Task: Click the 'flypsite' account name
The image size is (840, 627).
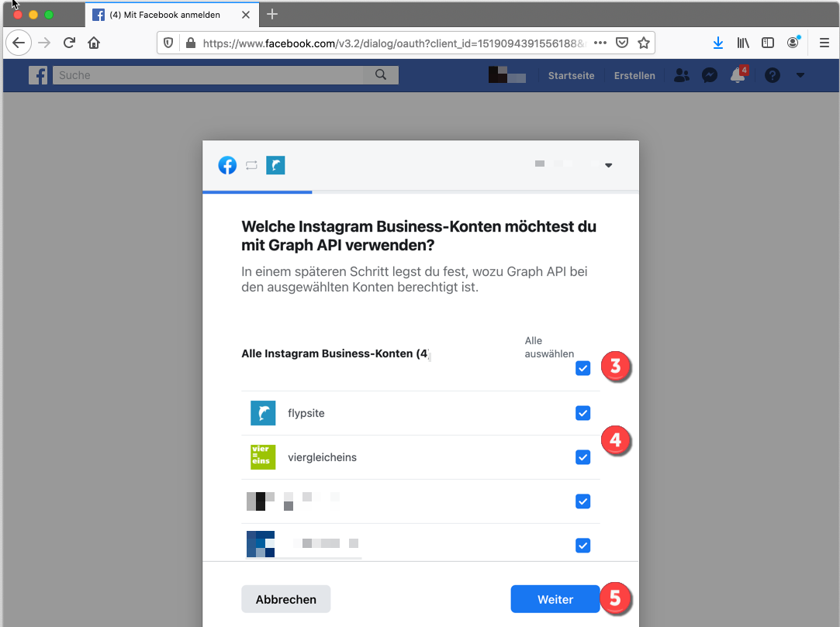Action: [306, 413]
